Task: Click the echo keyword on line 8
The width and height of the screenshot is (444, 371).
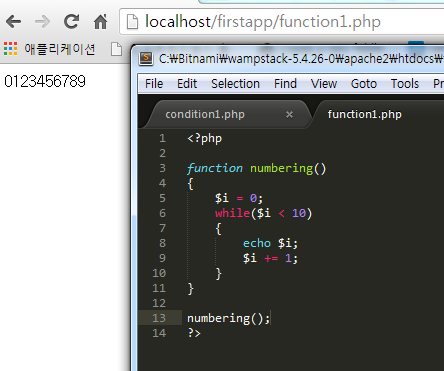Action: click(x=257, y=243)
